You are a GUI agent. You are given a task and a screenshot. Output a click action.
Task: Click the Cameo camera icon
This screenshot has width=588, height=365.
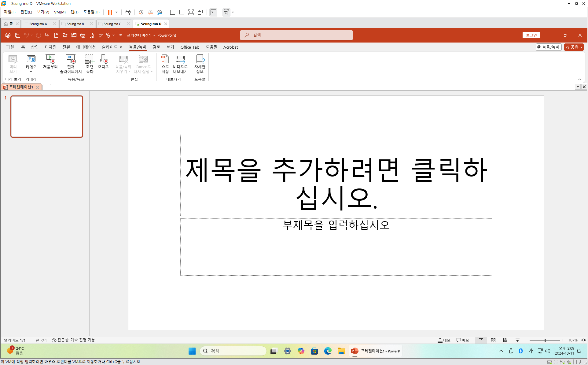pyautogui.click(x=31, y=59)
